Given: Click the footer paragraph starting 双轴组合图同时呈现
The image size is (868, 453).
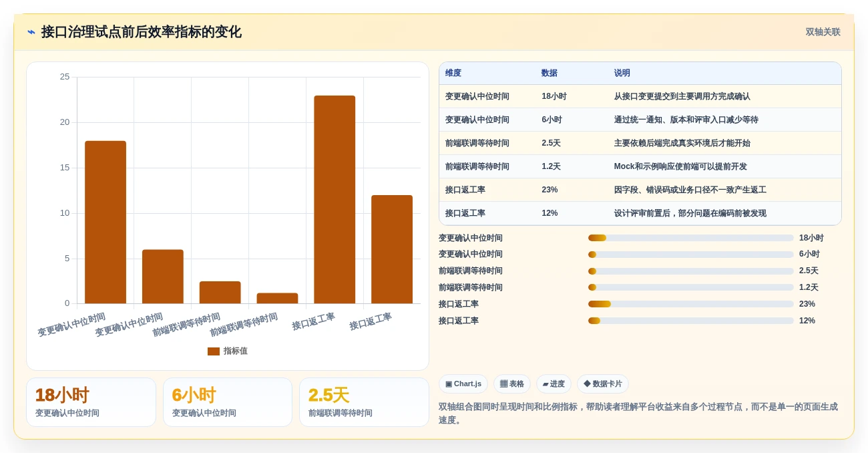Looking at the screenshot, I should 638,413.
